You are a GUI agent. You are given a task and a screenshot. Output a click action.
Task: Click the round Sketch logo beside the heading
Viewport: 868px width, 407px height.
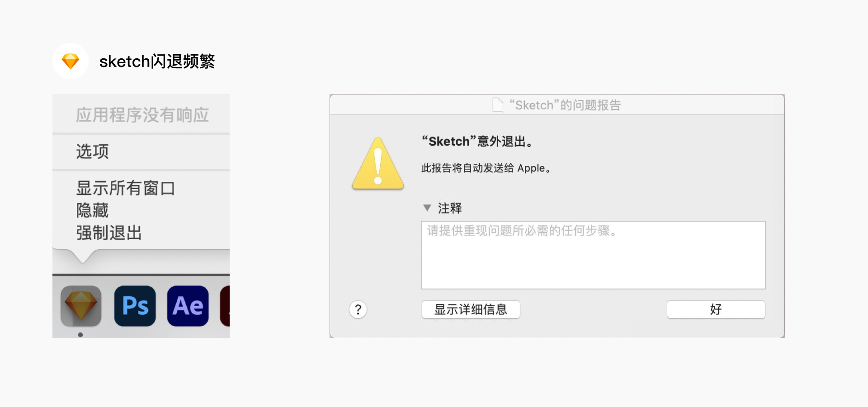pos(71,61)
